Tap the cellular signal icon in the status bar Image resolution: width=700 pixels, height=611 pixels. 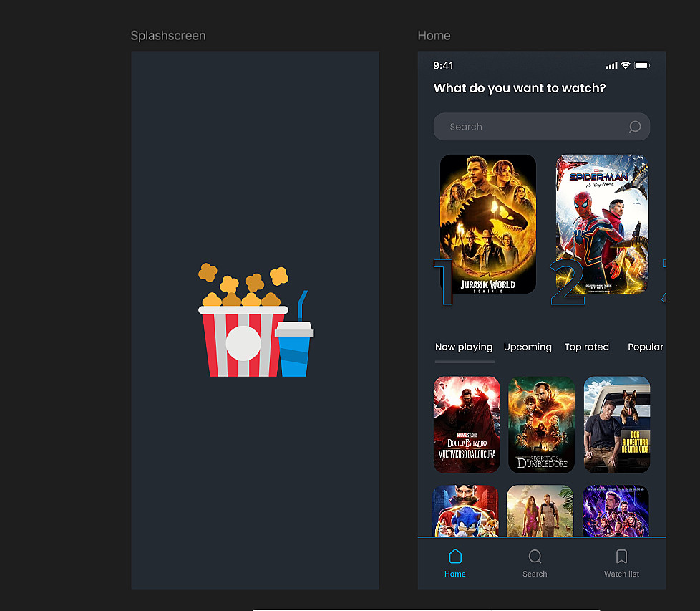tap(611, 66)
